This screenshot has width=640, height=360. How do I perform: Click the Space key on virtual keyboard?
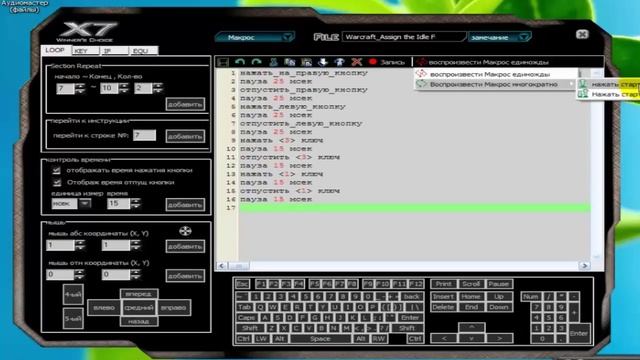point(320,339)
